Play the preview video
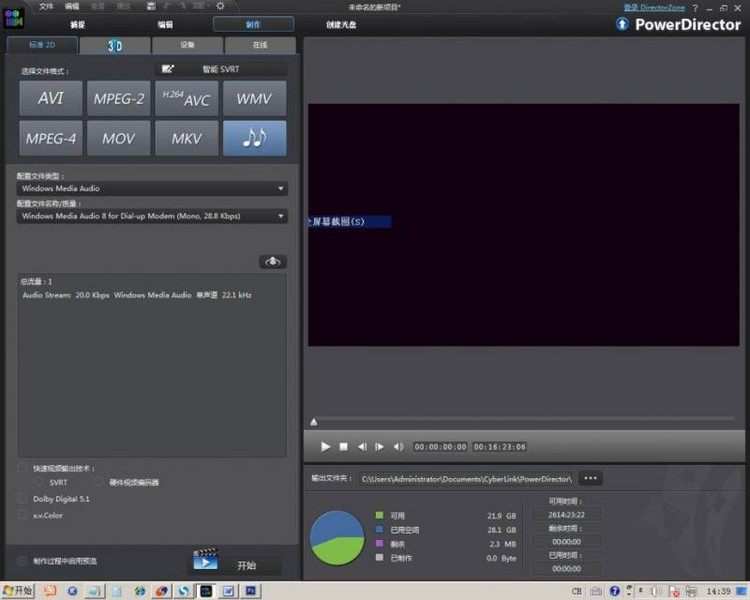This screenshot has width=750, height=600. click(325, 446)
